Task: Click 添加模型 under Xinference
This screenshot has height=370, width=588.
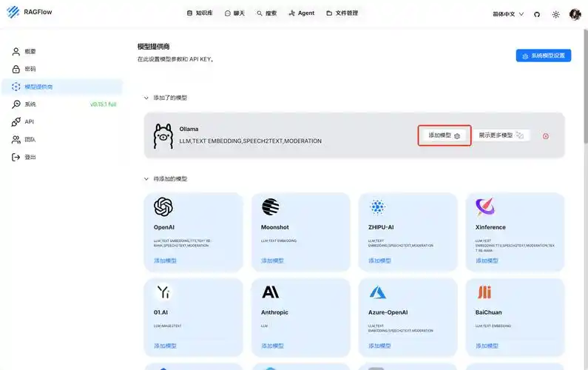Action: pos(487,260)
